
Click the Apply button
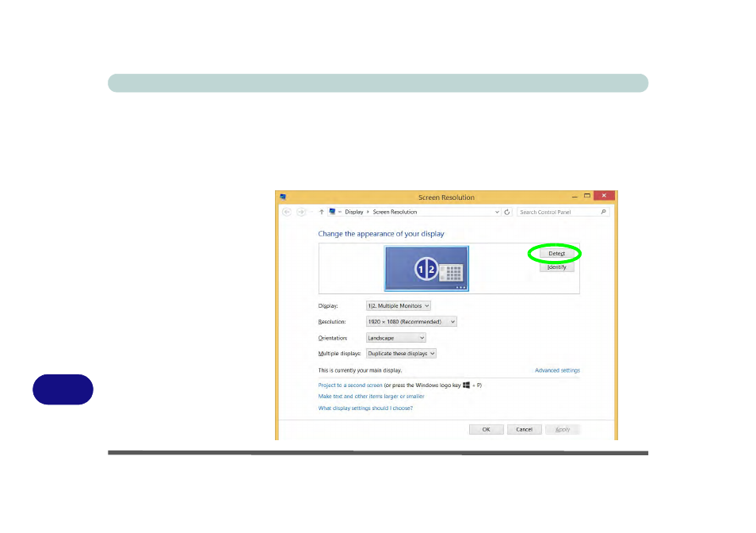point(562,429)
